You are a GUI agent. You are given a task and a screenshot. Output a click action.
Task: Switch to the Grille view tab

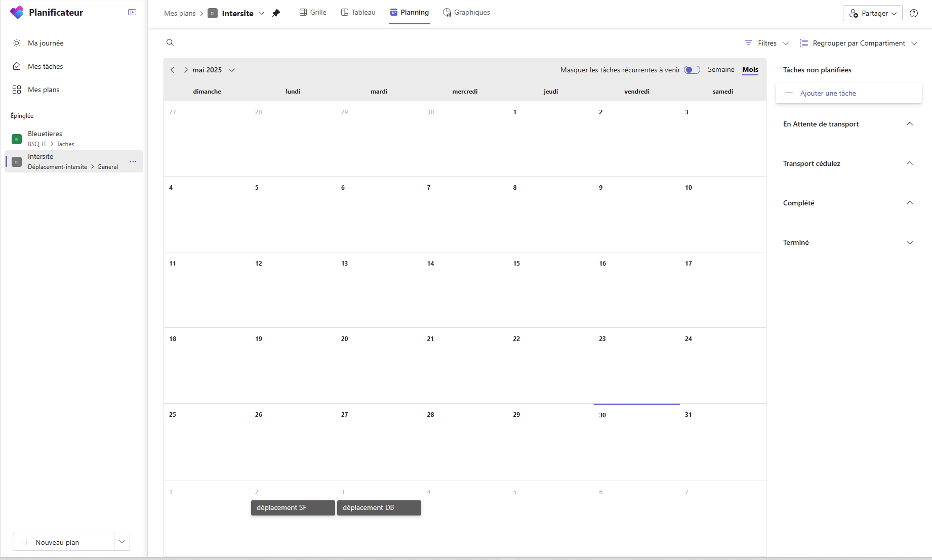[x=313, y=12]
